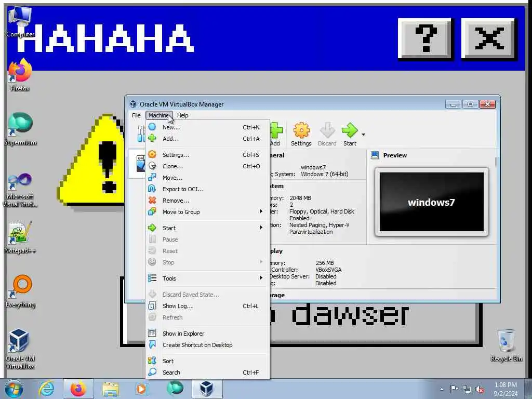Select the Recycle Bin desktop icon
The width and height of the screenshot is (532, 399).
506,345
